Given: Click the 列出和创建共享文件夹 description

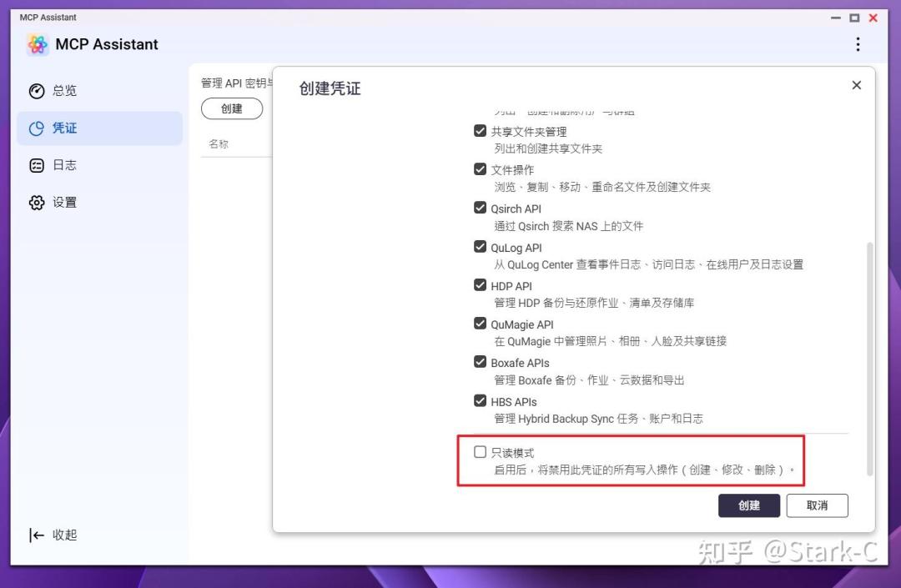Looking at the screenshot, I should (x=548, y=148).
